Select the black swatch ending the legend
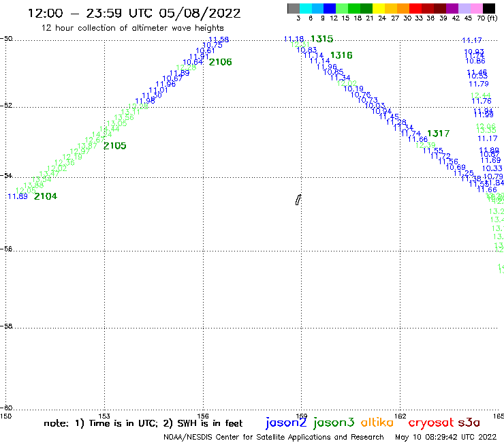This screenshot has height=443, width=504. click(x=488, y=8)
